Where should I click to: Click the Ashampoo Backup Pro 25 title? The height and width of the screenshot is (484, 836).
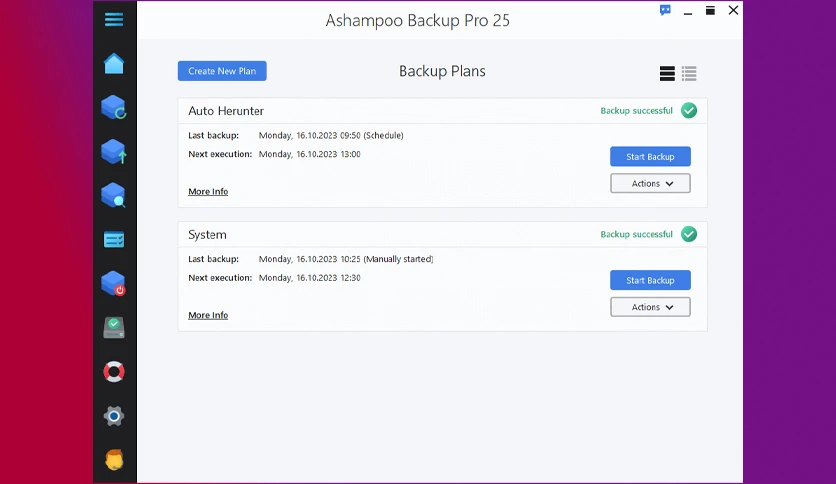(417, 20)
